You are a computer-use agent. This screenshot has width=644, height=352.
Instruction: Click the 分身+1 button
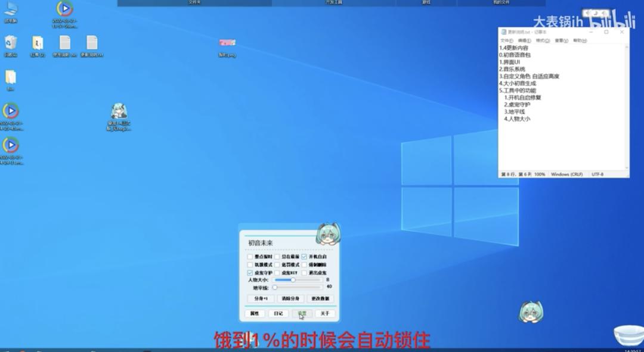(x=261, y=298)
